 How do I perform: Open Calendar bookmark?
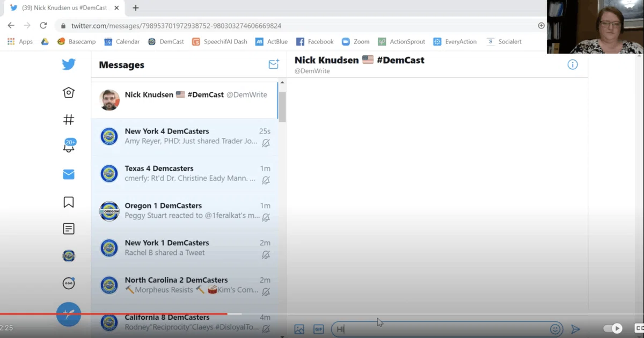tap(122, 41)
